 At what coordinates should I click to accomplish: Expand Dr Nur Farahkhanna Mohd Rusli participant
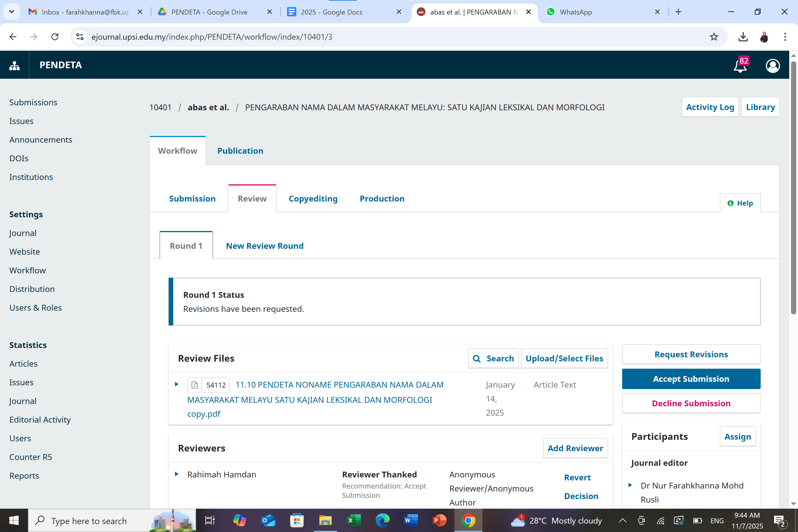[630, 485]
